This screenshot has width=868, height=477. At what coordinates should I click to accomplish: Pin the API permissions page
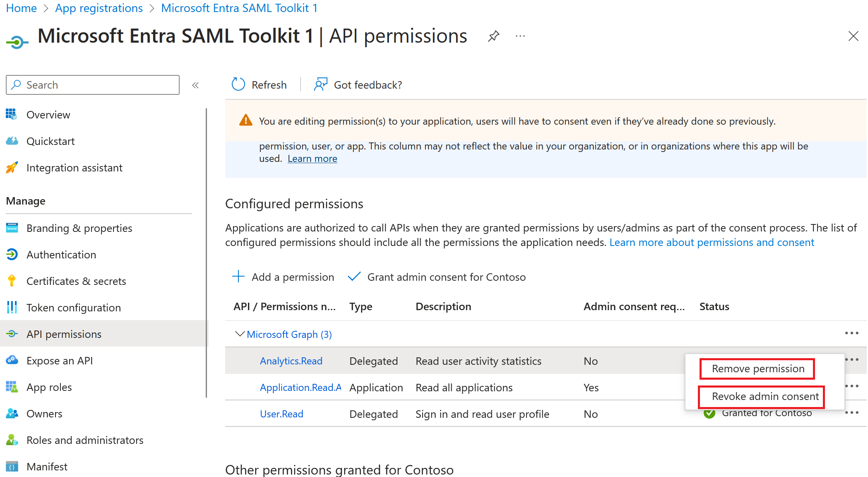[x=493, y=36]
